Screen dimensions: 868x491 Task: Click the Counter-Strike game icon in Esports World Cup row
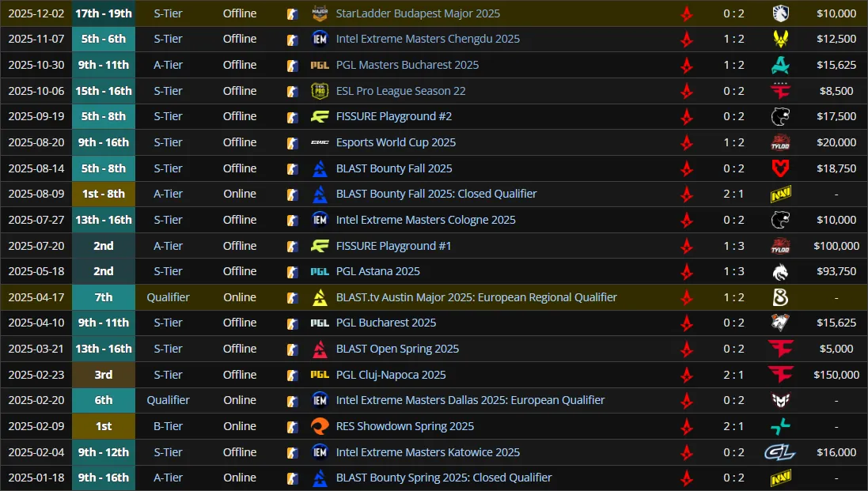[x=292, y=143]
